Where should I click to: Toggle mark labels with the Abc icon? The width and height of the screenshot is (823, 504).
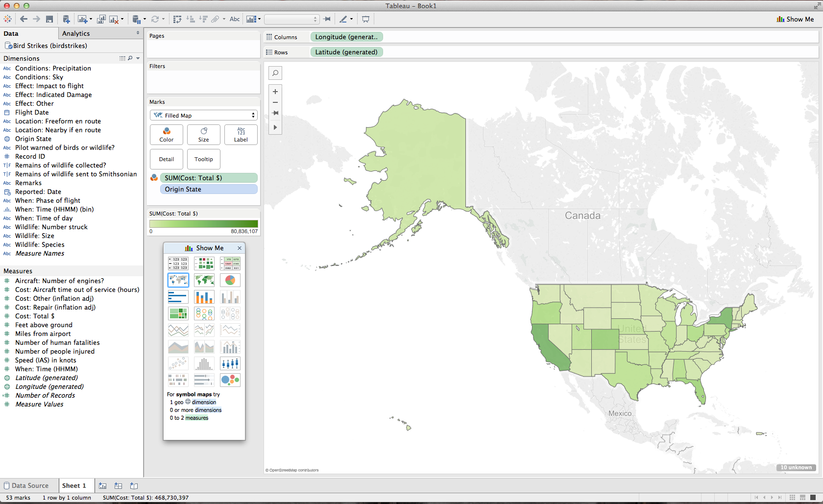pyautogui.click(x=235, y=19)
